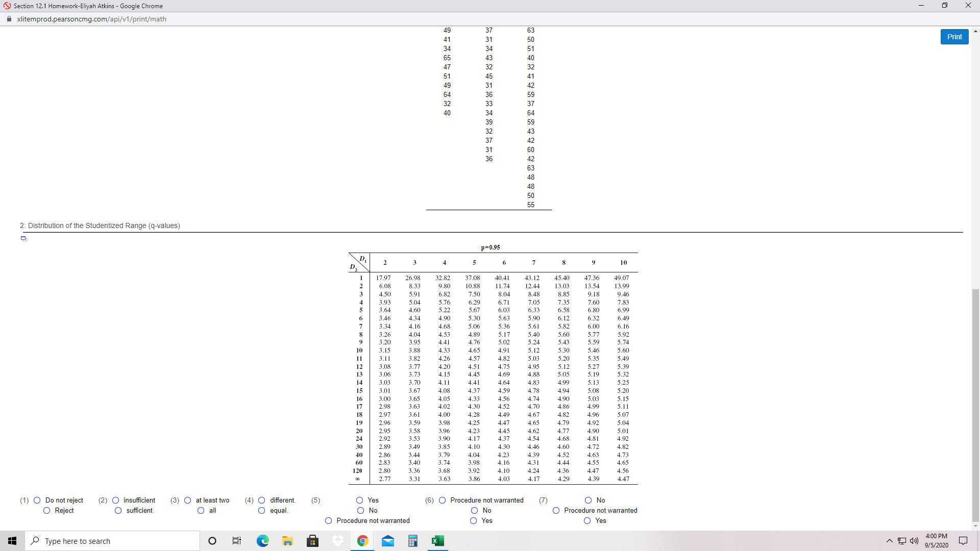
Task: Choose the 'insufficient' radio option
Action: tap(116, 500)
